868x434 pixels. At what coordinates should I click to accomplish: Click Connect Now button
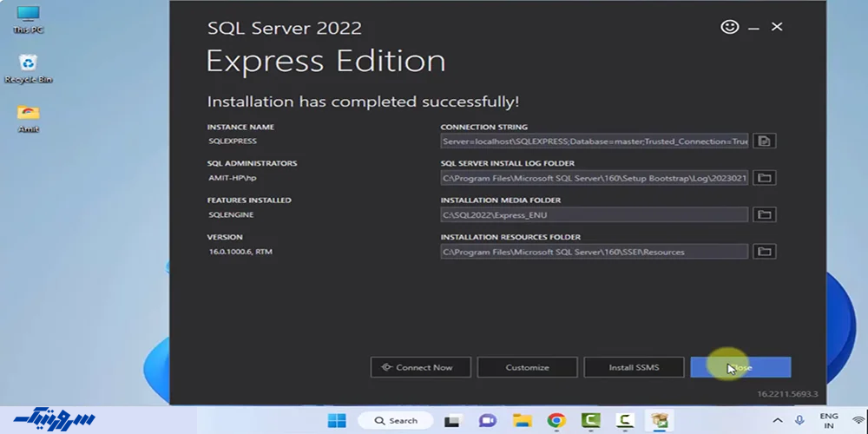[421, 367]
